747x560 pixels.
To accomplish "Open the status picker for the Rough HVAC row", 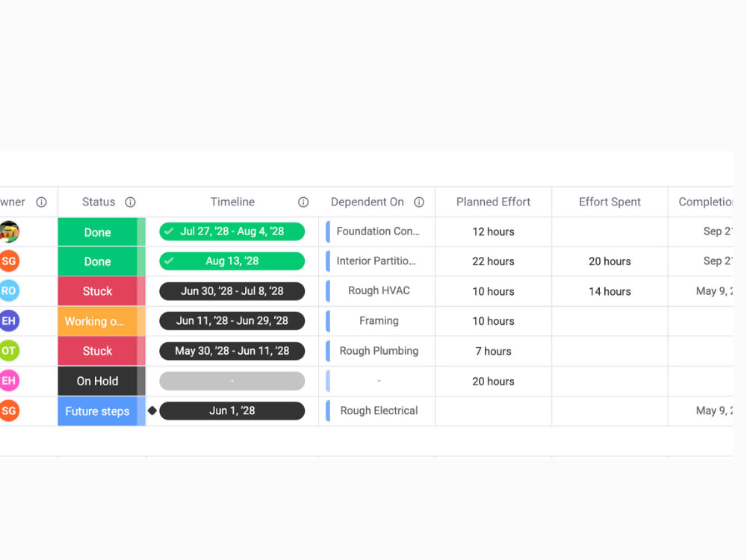I will [x=98, y=291].
